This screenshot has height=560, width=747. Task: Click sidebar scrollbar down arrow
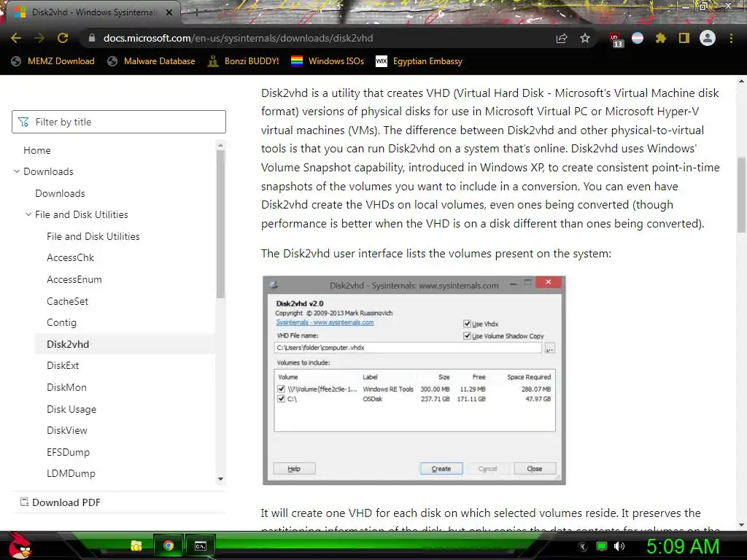[x=220, y=479]
